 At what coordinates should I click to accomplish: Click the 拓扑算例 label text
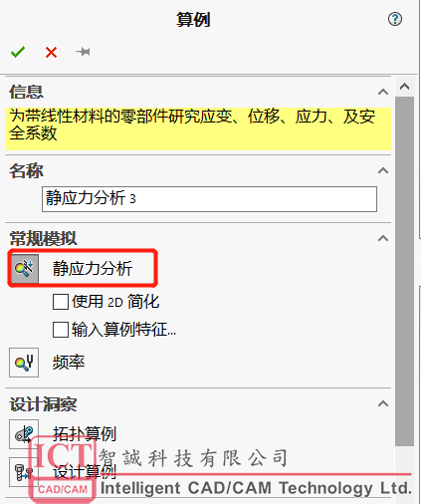(x=85, y=433)
